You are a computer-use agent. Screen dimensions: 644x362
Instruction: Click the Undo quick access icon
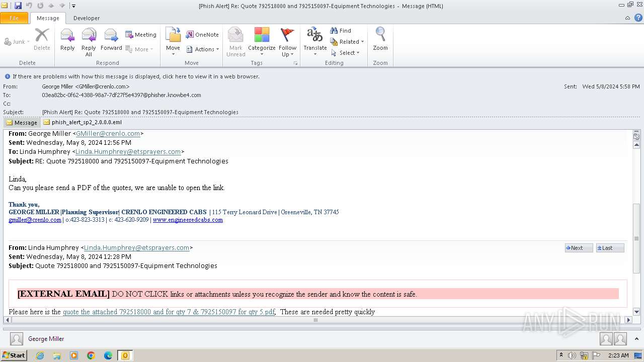point(29,6)
